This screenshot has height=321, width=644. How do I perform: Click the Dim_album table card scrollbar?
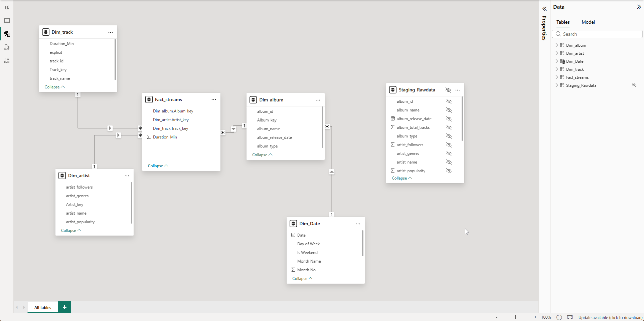pos(323,127)
